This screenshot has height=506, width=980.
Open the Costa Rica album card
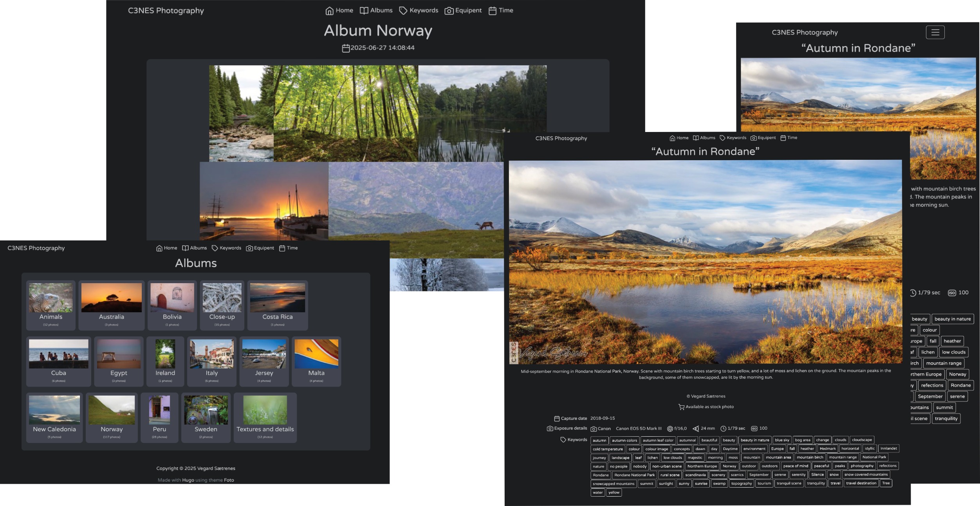click(x=278, y=305)
